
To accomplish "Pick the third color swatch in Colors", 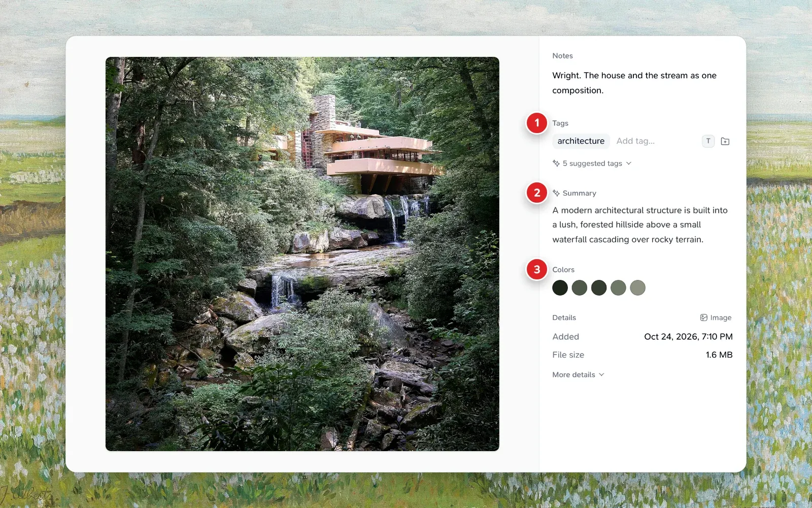I will tap(599, 288).
